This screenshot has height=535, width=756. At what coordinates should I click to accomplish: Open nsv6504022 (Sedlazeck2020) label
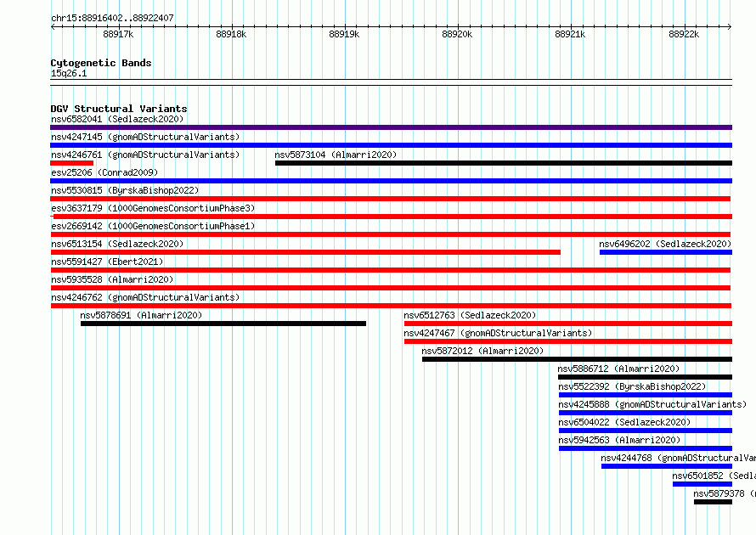point(624,422)
